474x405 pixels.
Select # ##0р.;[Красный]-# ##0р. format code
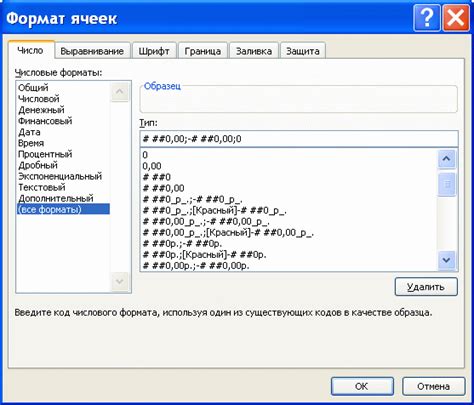click(289, 255)
